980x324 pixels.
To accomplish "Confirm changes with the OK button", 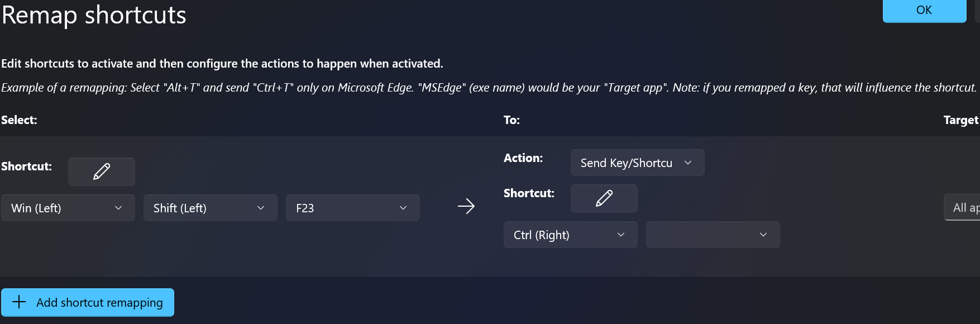I will point(925,11).
